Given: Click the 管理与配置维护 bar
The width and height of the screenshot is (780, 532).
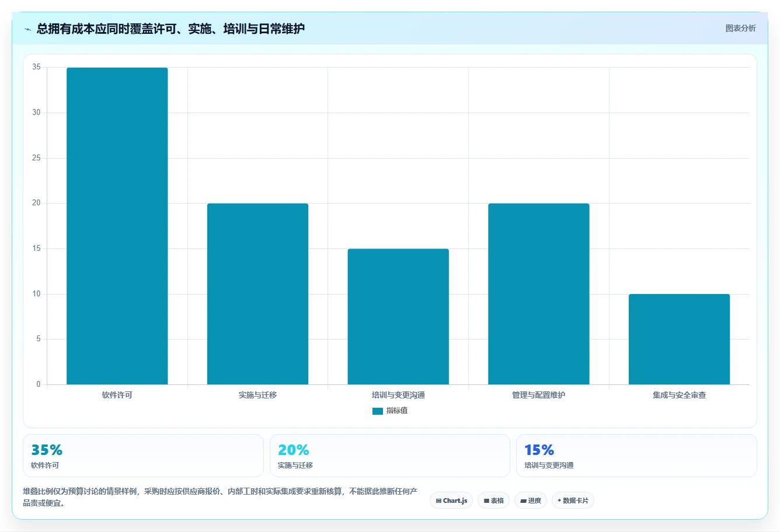Looking at the screenshot, I should pyautogui.click(x=539, y=294).
